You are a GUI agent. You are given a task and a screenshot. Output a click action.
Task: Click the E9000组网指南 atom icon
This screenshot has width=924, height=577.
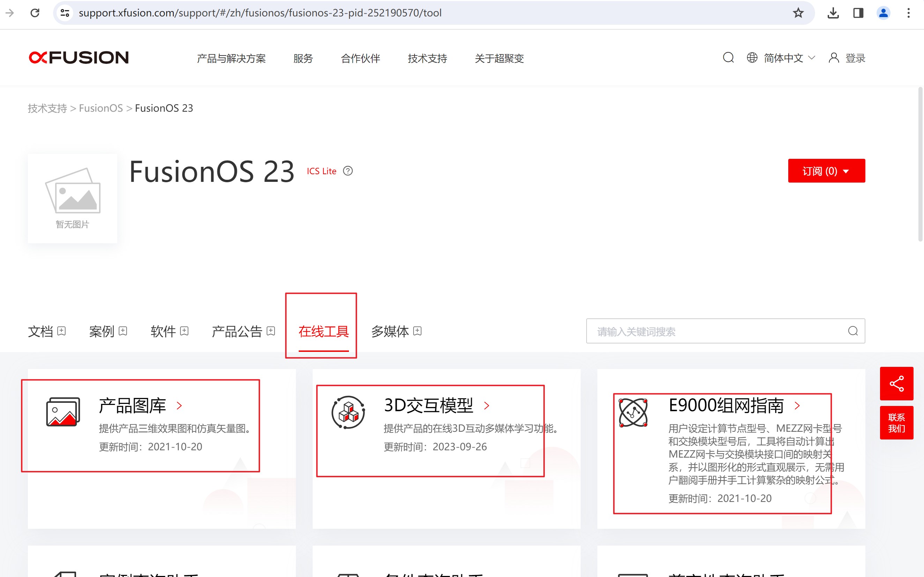(633, 413)
